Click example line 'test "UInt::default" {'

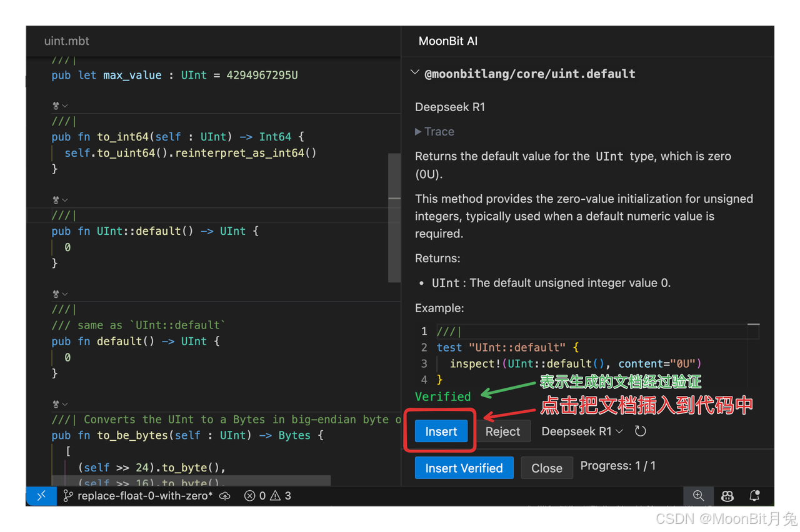coord(507,347)
